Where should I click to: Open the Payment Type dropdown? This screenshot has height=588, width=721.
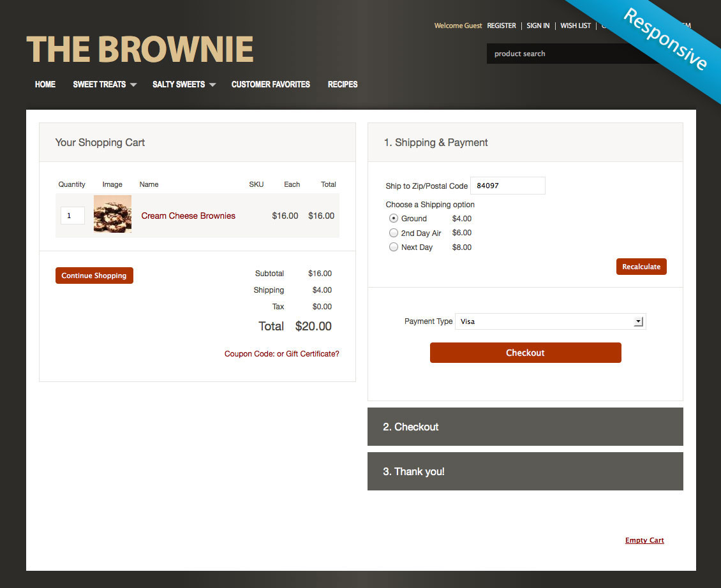tap(637, 321)
